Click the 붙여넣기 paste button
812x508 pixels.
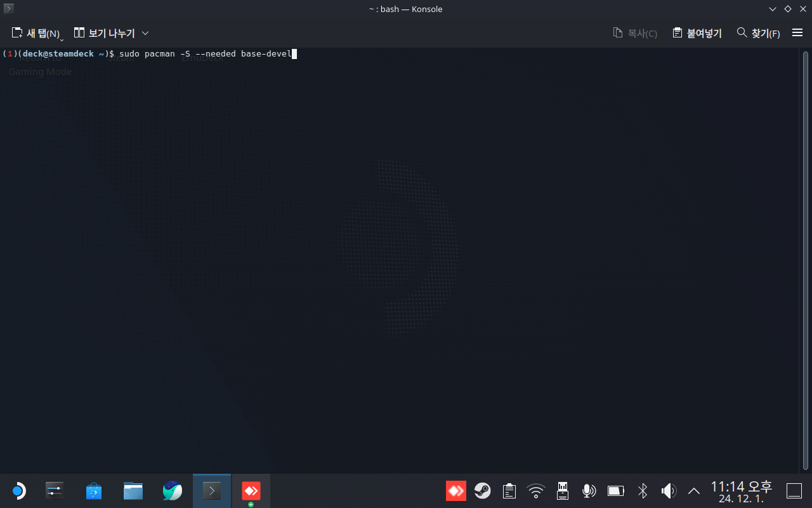(x=697, y=33)
